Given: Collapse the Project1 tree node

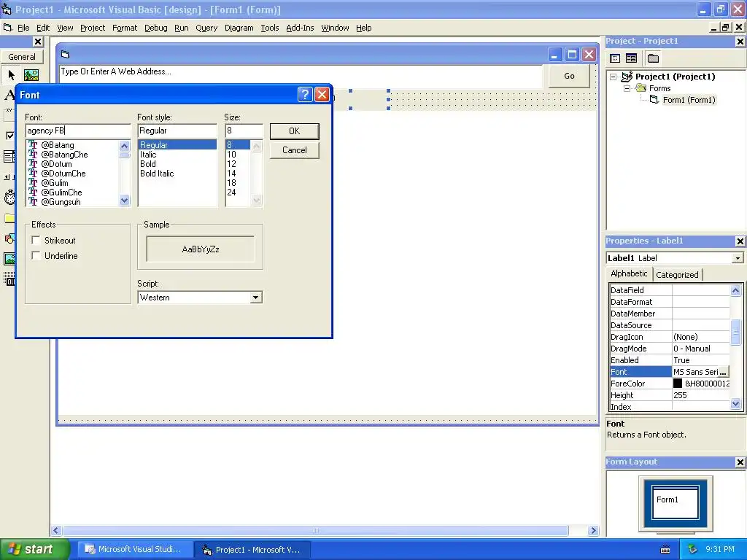Looking at the screenshot, I should pyautogui.click(x=614, y=77).
